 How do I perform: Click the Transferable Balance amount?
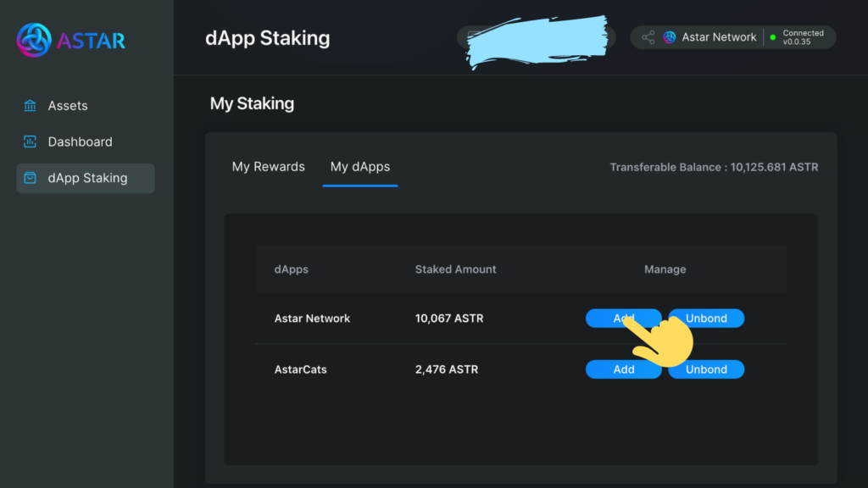pyautogui.click(x=774, y=167)
